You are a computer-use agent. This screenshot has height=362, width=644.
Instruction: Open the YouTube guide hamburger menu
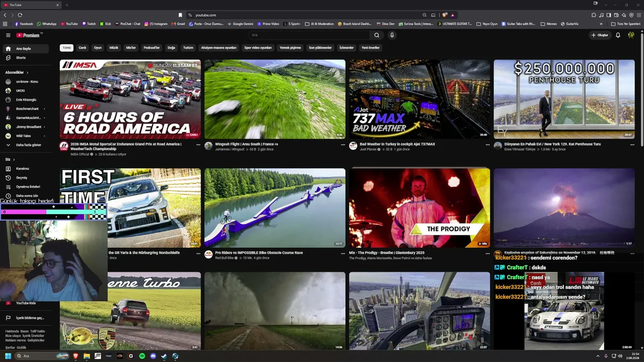pos(8,35)
